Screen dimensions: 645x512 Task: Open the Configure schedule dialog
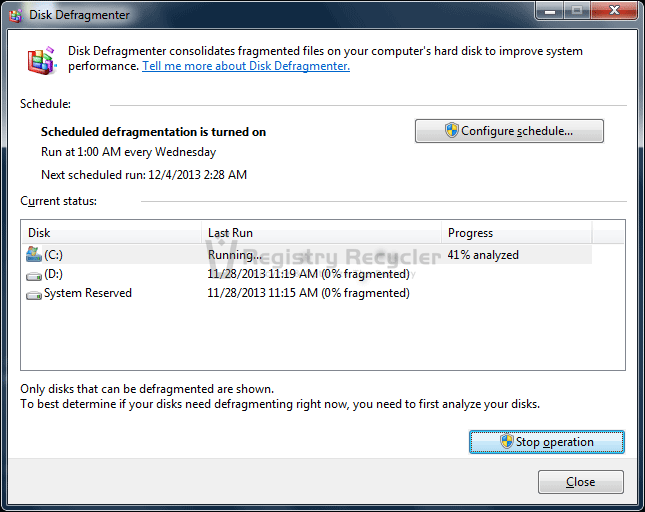(x=509, y=131)
